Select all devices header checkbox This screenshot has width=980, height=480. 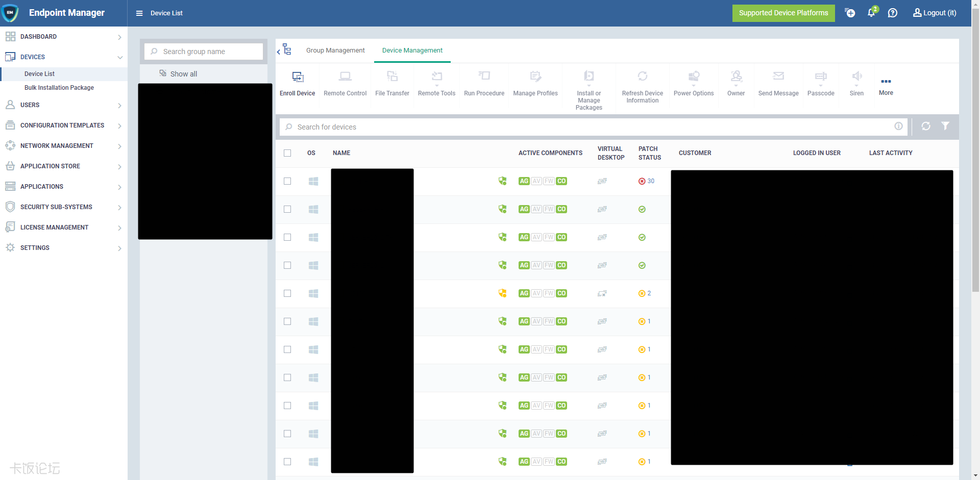287,153
